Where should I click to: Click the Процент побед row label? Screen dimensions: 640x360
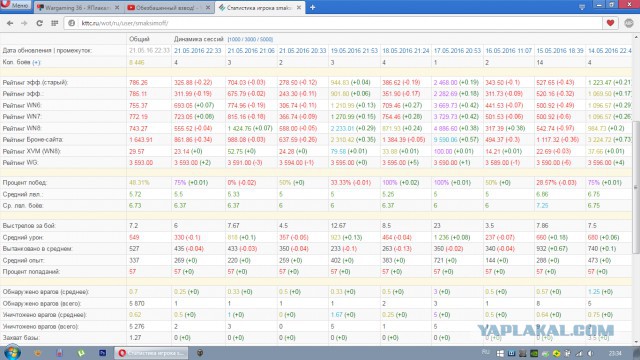[24, 182]
